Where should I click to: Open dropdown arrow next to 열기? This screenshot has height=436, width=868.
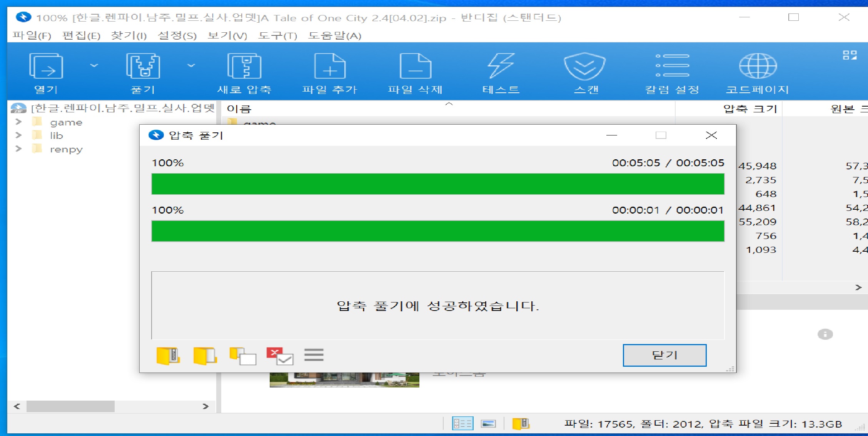click(94, 66)
